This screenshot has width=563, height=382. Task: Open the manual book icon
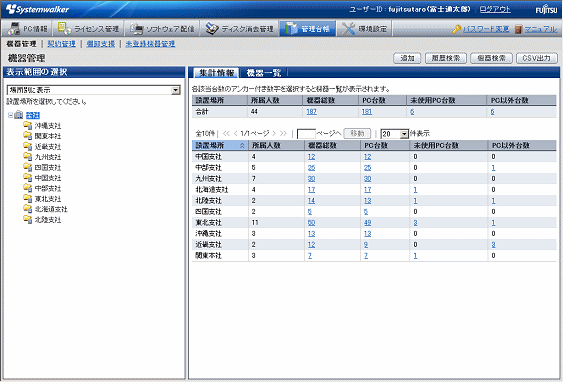(518, 29)
